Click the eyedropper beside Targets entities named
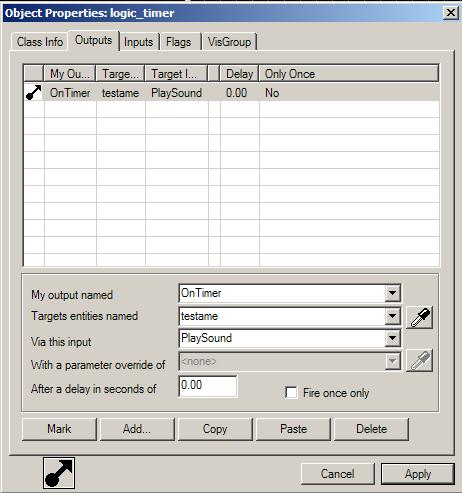Viewport: 462px width, 493px height. pyautogui.click(x=420, y=317)
